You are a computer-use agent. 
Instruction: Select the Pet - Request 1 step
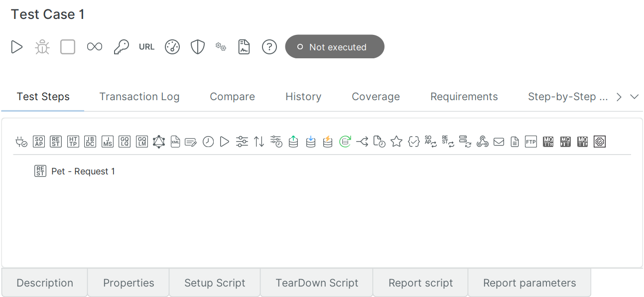tap(75, 171)
